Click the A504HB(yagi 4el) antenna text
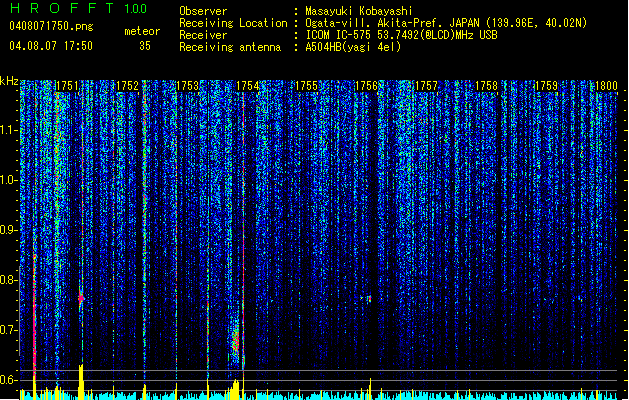This screenshot has width=629, height=400. [x=353, y=47]
